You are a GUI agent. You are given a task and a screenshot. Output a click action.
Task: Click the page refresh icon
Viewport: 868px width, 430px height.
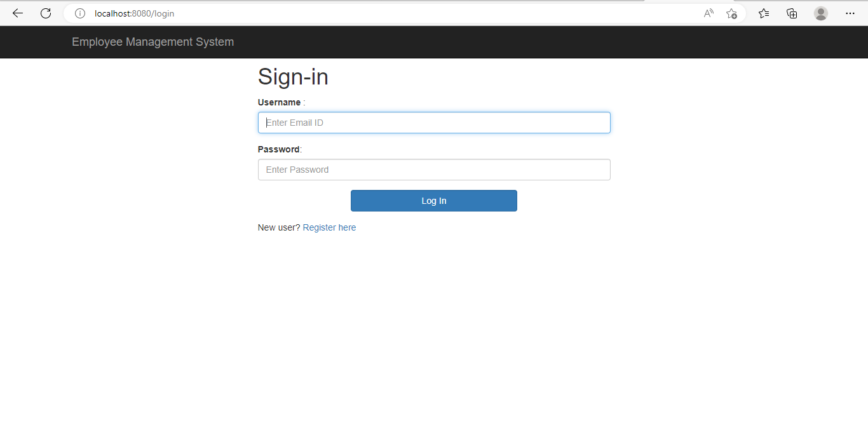coord(45,13)
